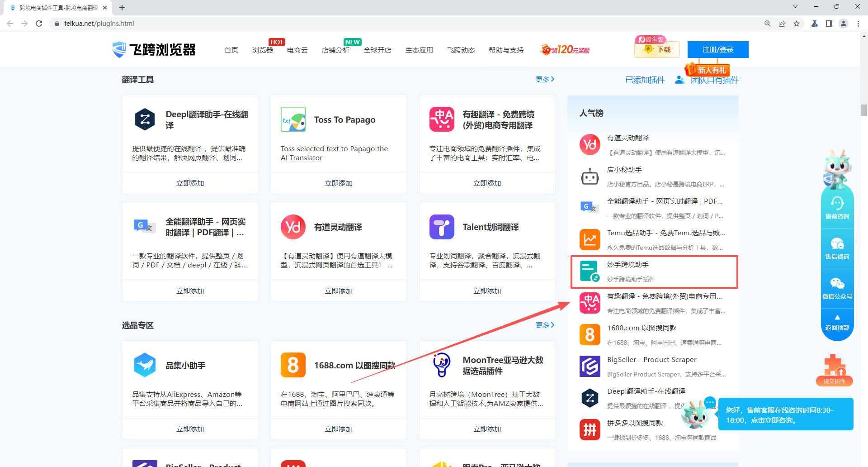This screenshot has height=467, width=868.
Task: Click 立即添加 under Deepl翻译助手
Action: 190,183
